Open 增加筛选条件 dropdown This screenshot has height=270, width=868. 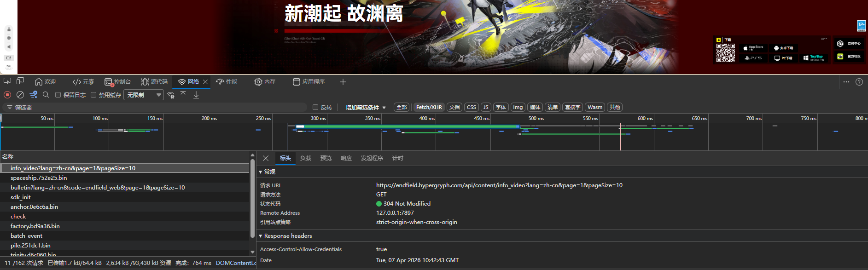[366, 107]
